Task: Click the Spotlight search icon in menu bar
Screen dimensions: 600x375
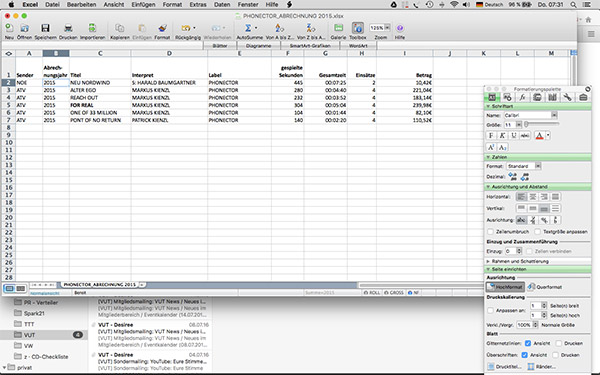Action: point(573,5)
